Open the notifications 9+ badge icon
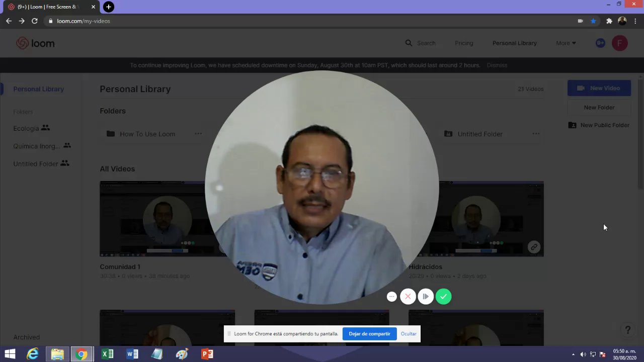 point(600,43)
